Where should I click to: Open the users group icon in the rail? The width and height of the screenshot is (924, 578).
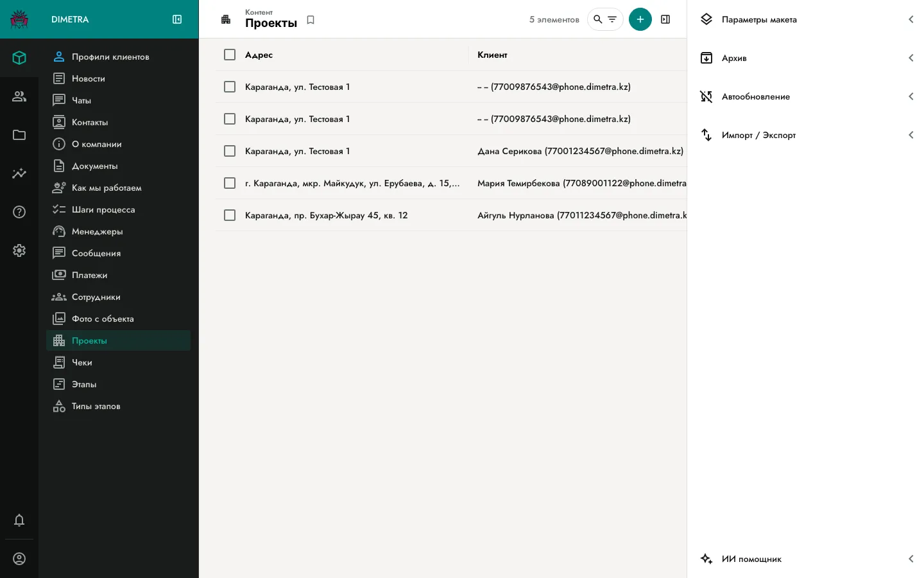[x=19, y=96]
